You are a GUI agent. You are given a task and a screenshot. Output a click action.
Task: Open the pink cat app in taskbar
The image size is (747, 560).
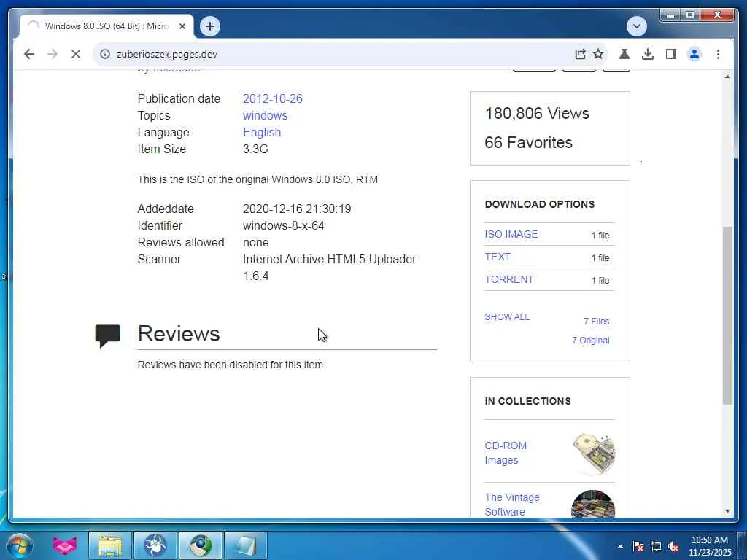pos(64,545)
